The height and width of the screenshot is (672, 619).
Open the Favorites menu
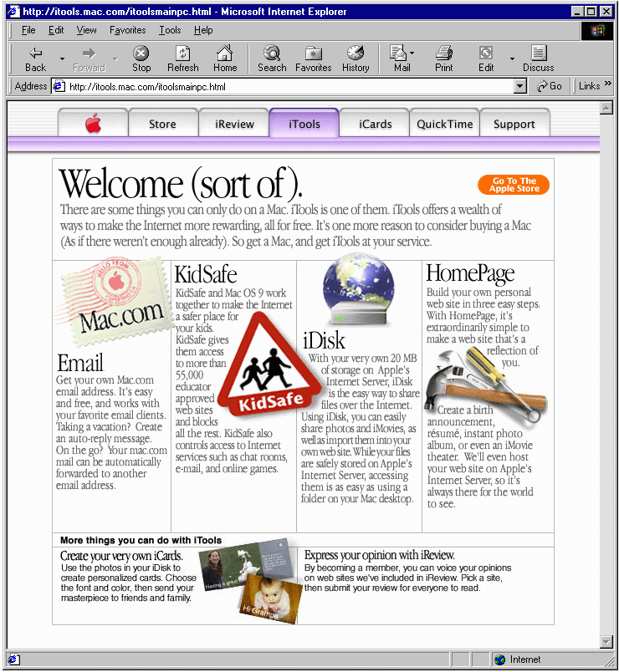[127, 30]
